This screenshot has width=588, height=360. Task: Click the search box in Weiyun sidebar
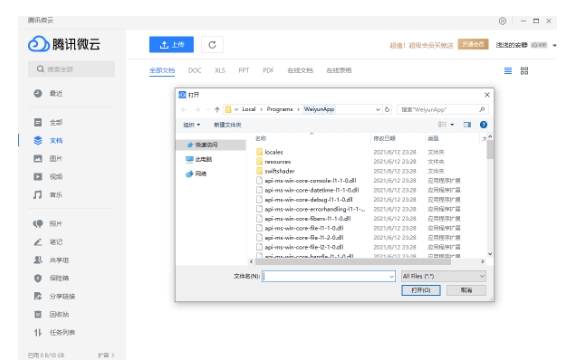coord(71,69)
